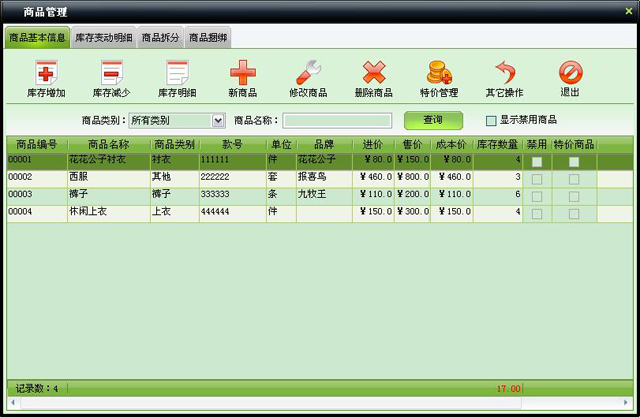Click the 库存增加 (add stock) icon
The height and width of the screenshot is (417, 640).
[46, 74]
